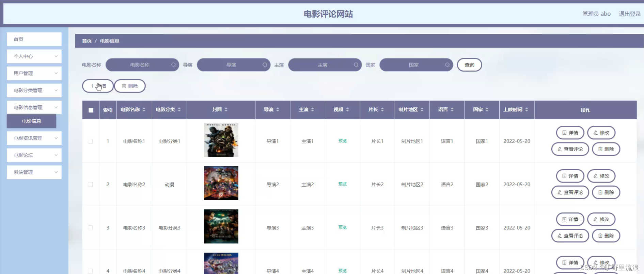644x274 pixels.
Task: Click 预览 video link for 电影名称3
Action: pos(342,227)
